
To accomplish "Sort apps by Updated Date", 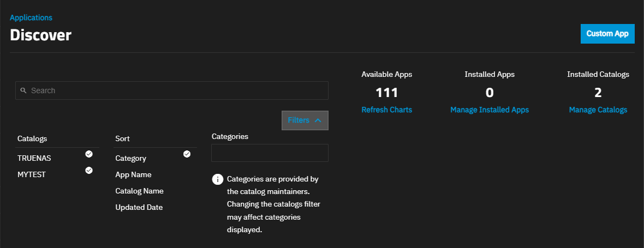I will point(139,208).
